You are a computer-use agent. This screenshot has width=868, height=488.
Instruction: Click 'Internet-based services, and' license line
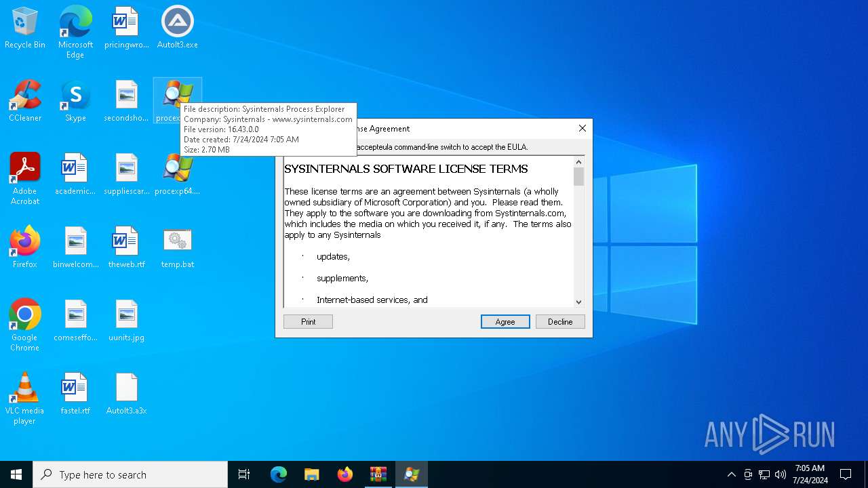pyautogui.click(x=372, y=300)
